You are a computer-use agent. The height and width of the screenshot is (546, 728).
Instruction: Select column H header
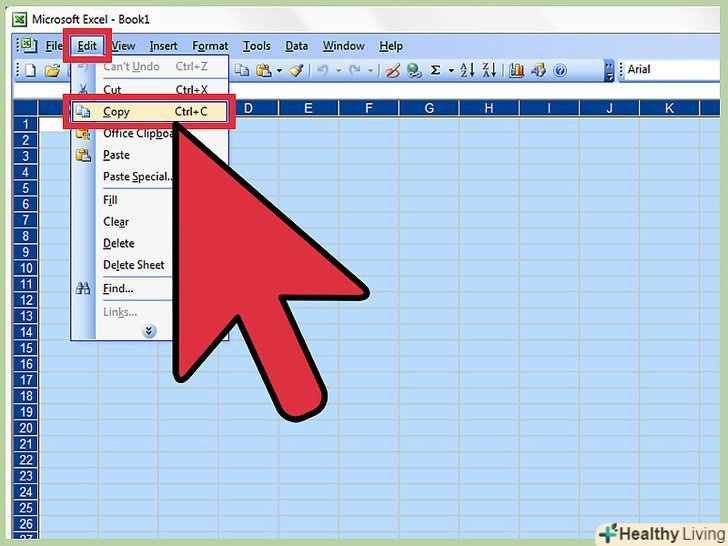[489, 108]
